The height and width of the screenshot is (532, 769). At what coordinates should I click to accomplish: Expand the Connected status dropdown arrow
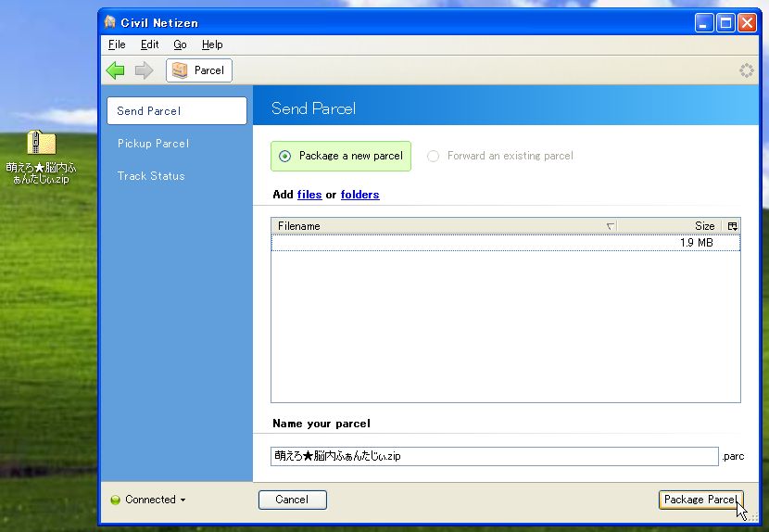[183, 500]
